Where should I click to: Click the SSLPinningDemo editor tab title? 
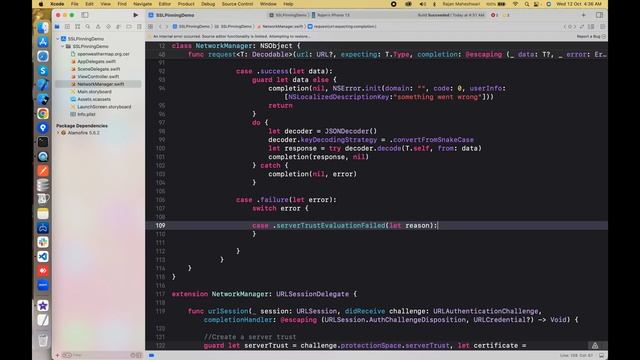(x=175, y=15)
